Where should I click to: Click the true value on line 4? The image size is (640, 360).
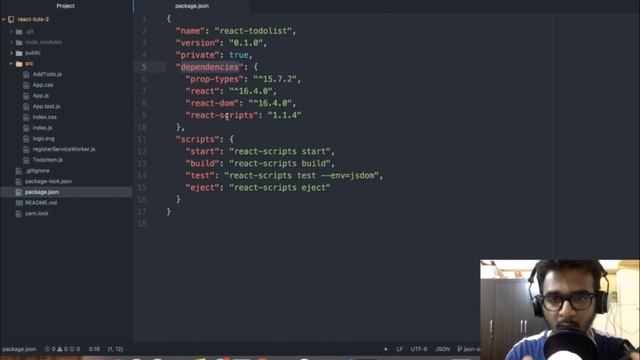(x=239, y=55)
